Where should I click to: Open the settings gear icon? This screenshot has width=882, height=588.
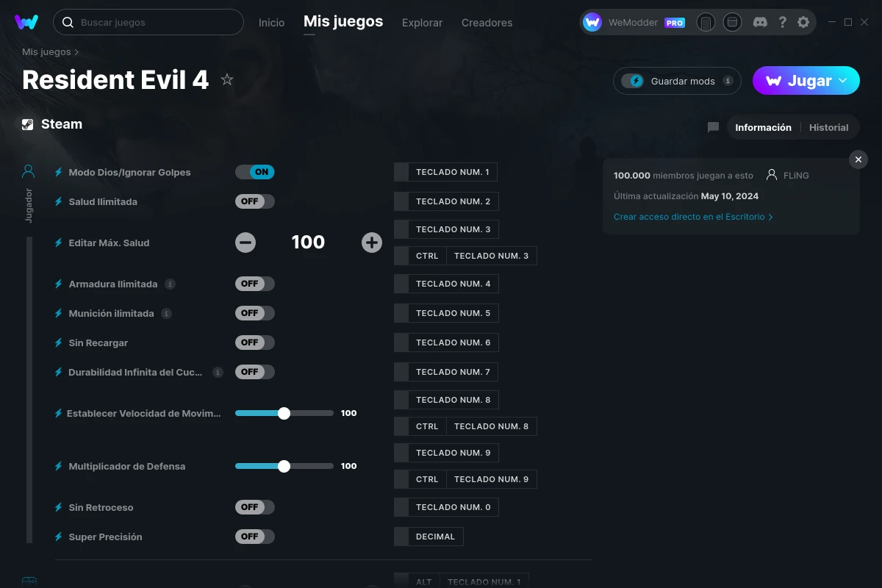[803, 22]
